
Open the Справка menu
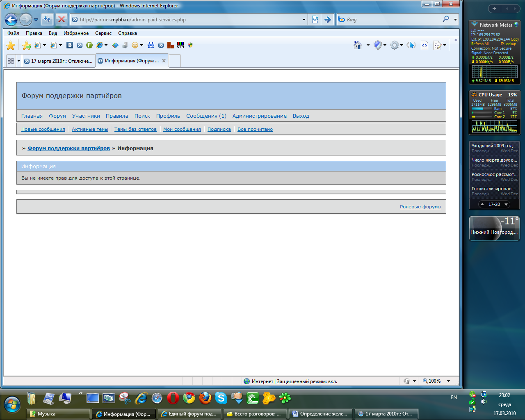tap(128, 33)
